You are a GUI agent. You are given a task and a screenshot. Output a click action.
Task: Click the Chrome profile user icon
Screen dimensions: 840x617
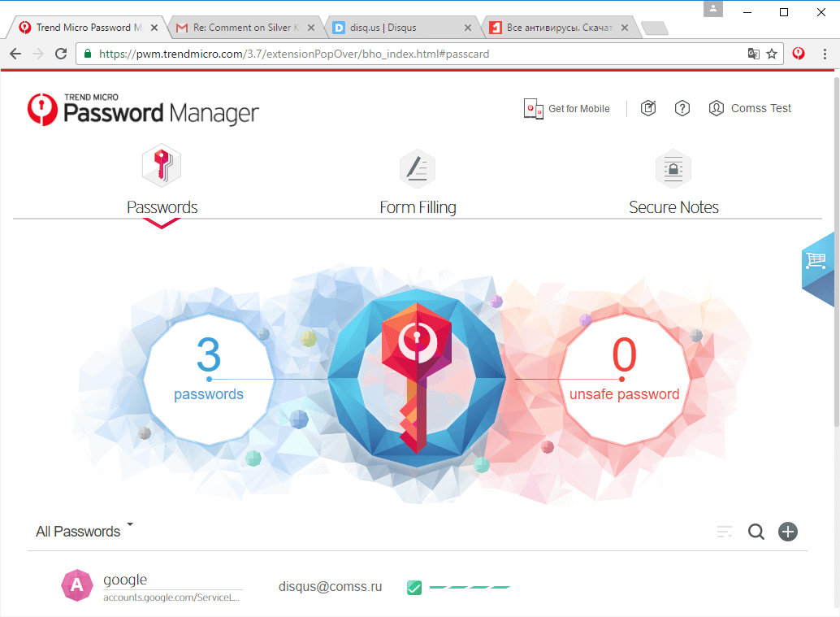click(712, 9)
